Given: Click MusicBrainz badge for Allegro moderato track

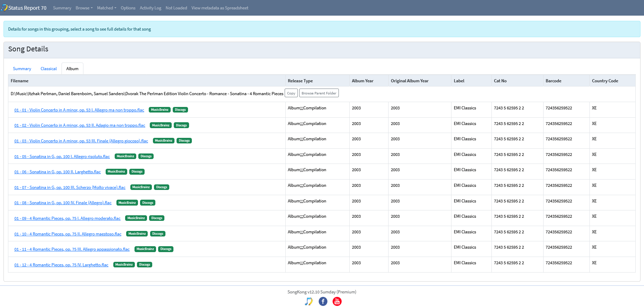Looking at the screenshot, I should [136, 218].
